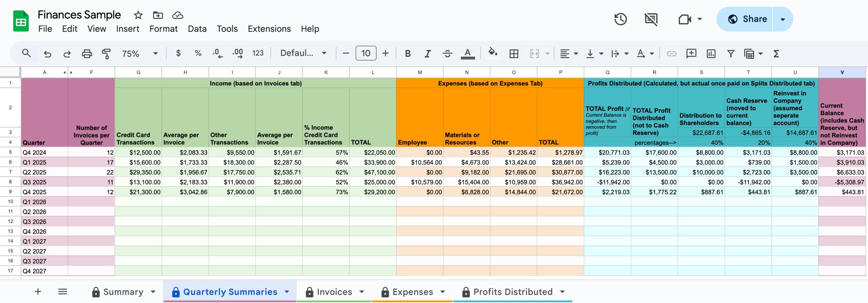Click the insert chart icon
The height and width of the screenshot is (303, 868).
(x=711, y=54)
